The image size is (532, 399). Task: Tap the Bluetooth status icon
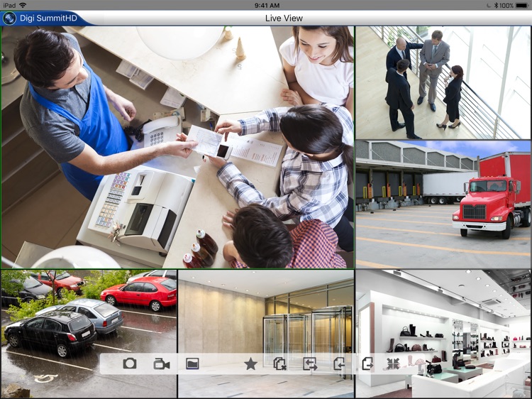(495, 5)
